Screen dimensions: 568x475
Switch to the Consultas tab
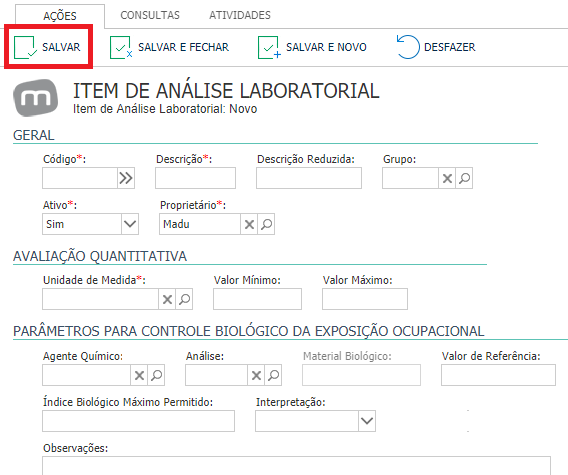[150, 15]
